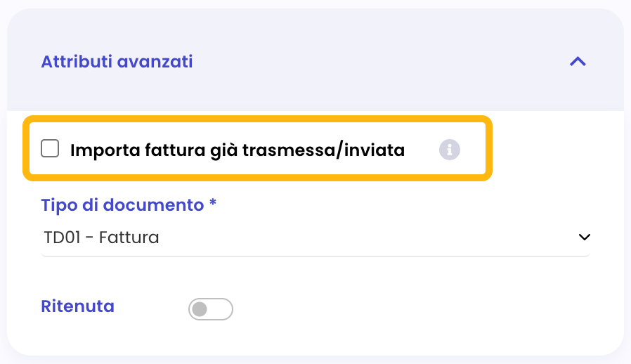631x364 pixels.
Task: Click the asterisk next to Tipo di documento
Action: tap(213, 202)
